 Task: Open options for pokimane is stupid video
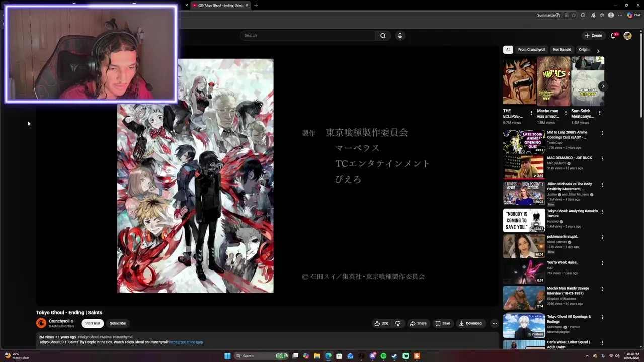[602, 237]
